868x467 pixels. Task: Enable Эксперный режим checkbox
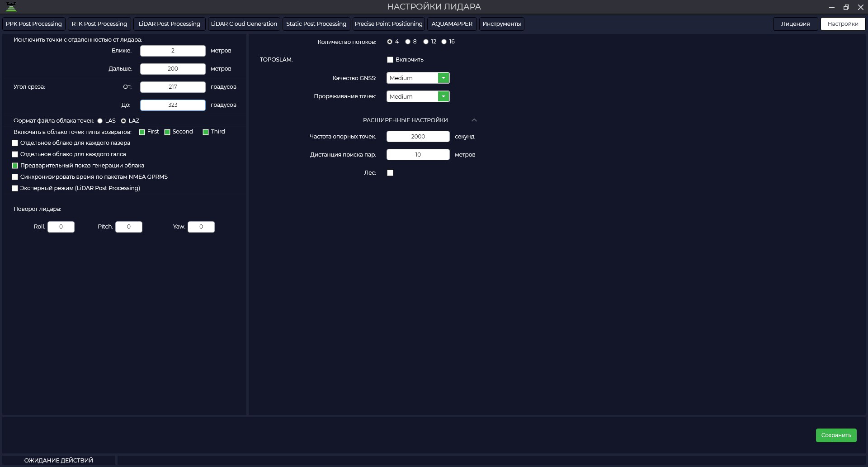[x=15, y=188]
